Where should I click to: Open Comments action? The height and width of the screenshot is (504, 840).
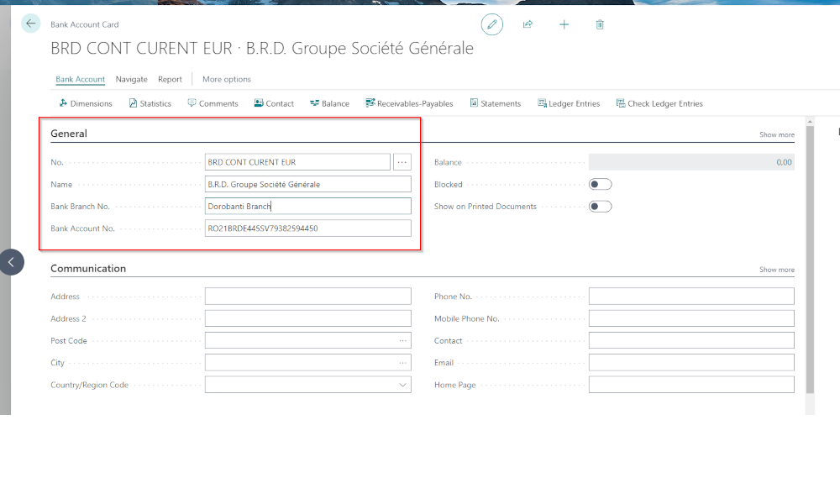click(213, 103)
